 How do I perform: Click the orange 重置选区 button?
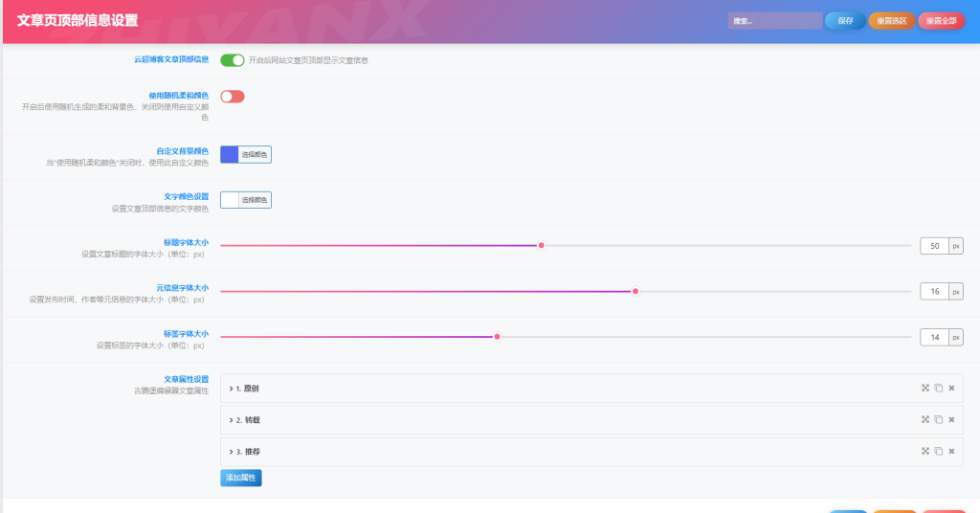coord(891,20)
